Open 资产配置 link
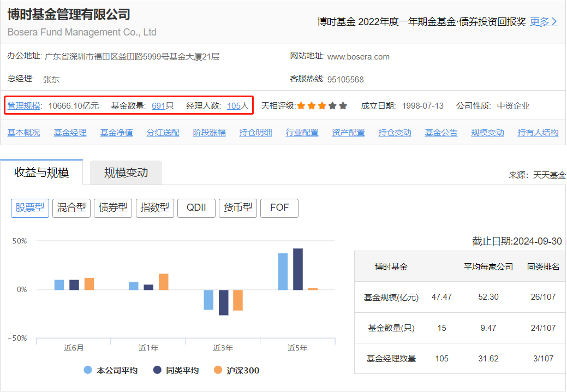 coord(348,133)
